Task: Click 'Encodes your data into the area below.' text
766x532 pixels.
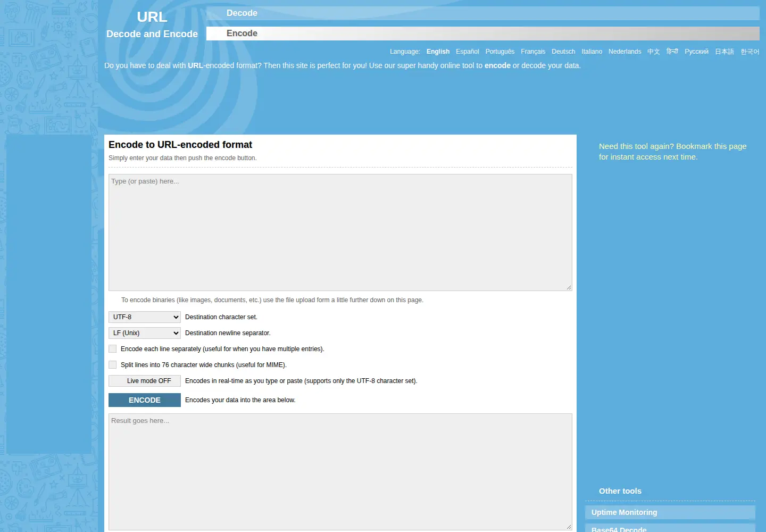Action: pyautogui.click(x=240, y=400)
